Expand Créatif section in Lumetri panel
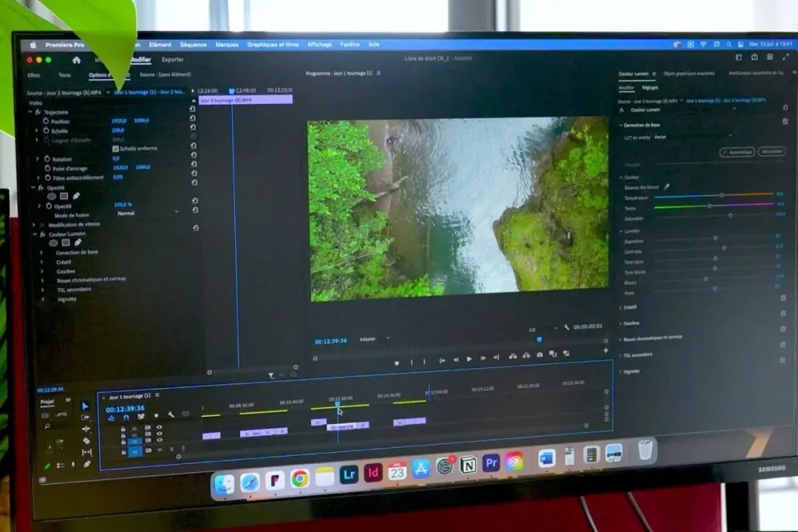798x532 pixels. (x=621, y=307)
